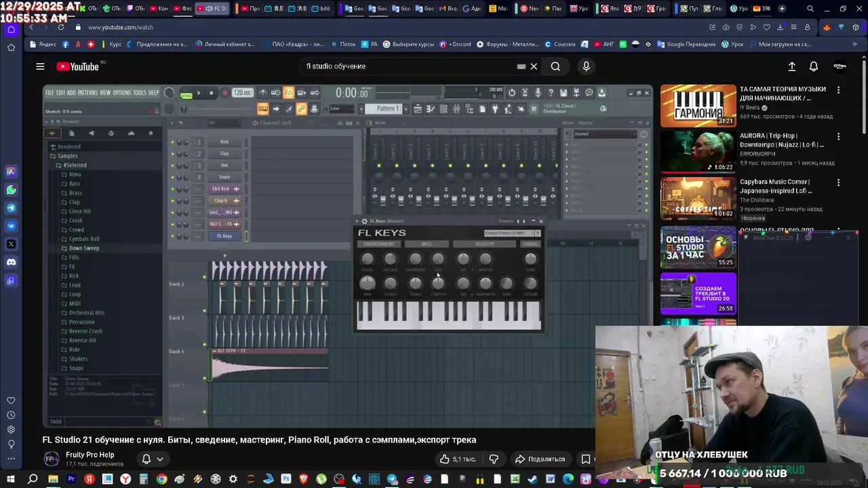868x488 pixels.
Task: Open the Fruity Pro Help channel link
Action: [90, 455]
